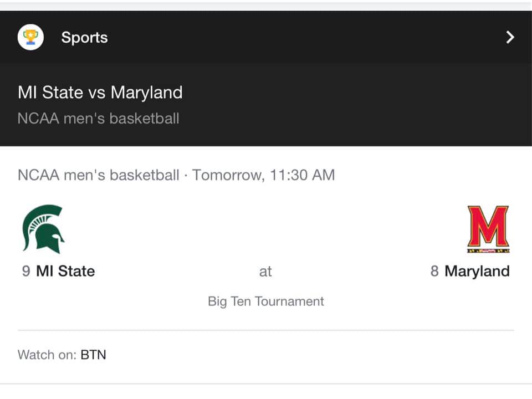Click NCAA men's basketball text above team logos
The image size is (532, 399).
[98, 175]
